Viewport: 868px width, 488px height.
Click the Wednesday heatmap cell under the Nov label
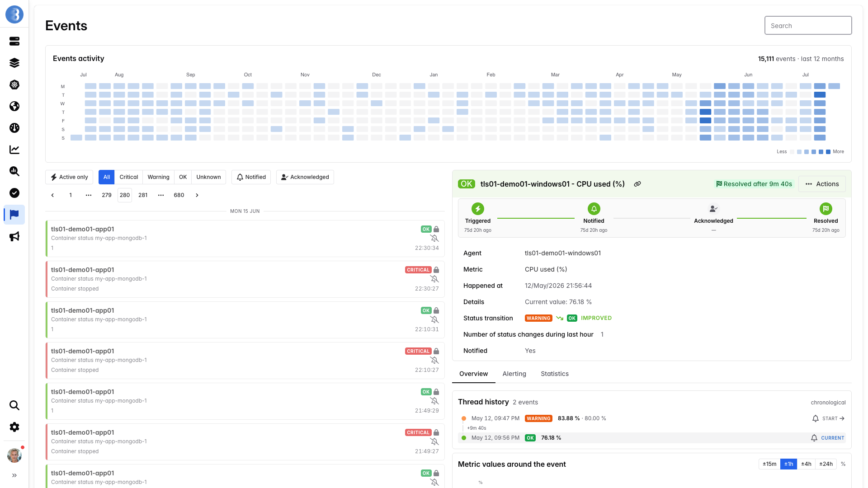(305, 103)
